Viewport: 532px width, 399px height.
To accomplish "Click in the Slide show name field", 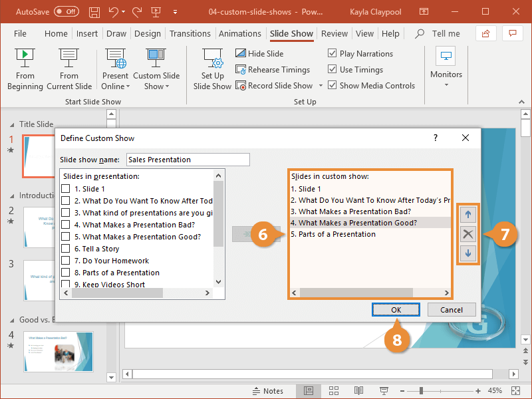I will 187,160.
